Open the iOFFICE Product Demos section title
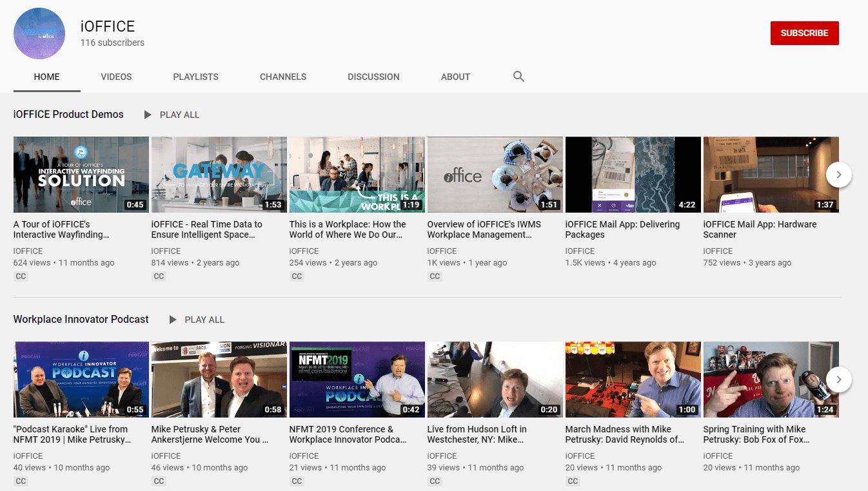Screen dimensions: 868x491 point(68,114)
